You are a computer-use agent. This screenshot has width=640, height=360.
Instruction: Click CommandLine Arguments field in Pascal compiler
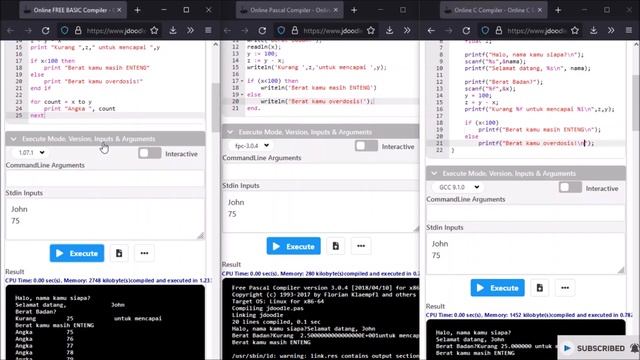(320, 171)
